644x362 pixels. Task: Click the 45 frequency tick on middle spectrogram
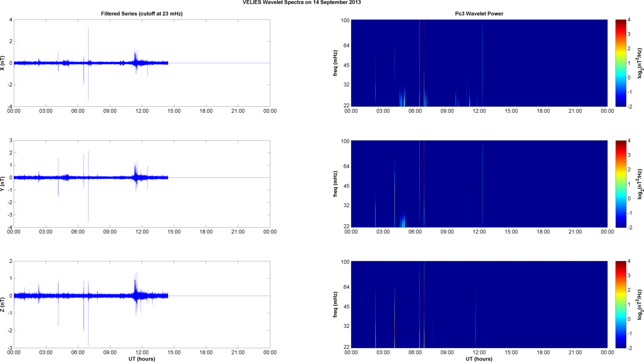tap(346, 186)
